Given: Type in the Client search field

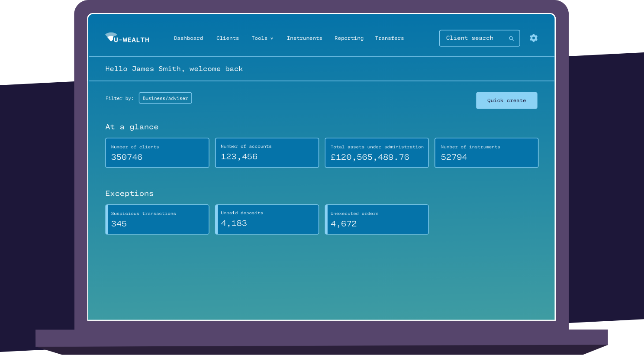Looking at the screenshot, I should click(x=472, y=38).
